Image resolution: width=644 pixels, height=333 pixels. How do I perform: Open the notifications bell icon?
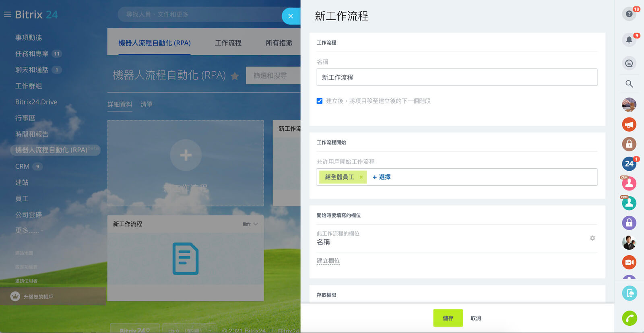[629, 39]
